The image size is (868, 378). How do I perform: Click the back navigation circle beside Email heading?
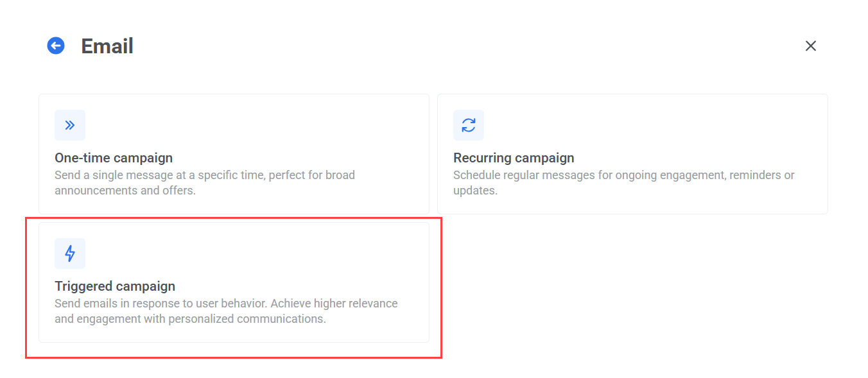tap(56, 46)
